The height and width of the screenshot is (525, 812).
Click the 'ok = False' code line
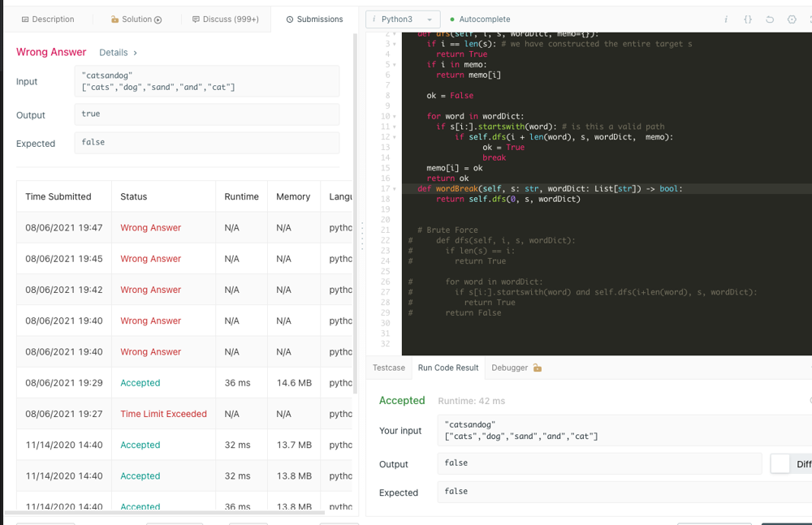(450, 95)
